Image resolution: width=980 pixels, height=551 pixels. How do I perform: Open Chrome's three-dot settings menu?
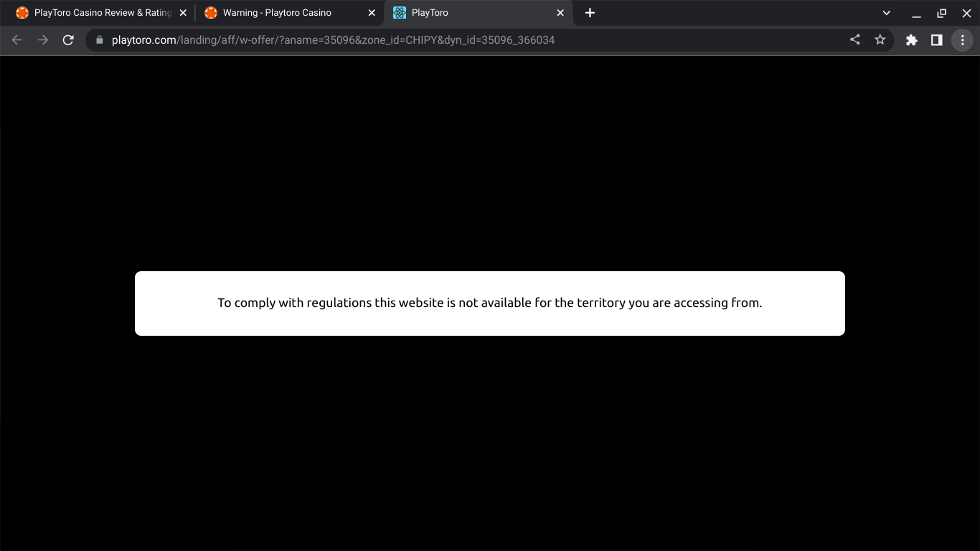point(962,39)
